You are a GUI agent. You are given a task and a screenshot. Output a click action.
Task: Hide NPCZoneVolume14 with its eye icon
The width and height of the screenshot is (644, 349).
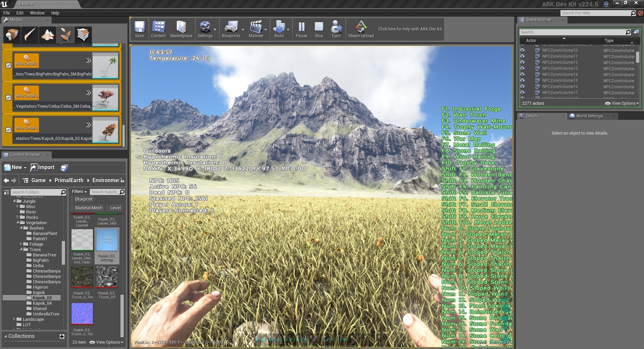point(522,74)
